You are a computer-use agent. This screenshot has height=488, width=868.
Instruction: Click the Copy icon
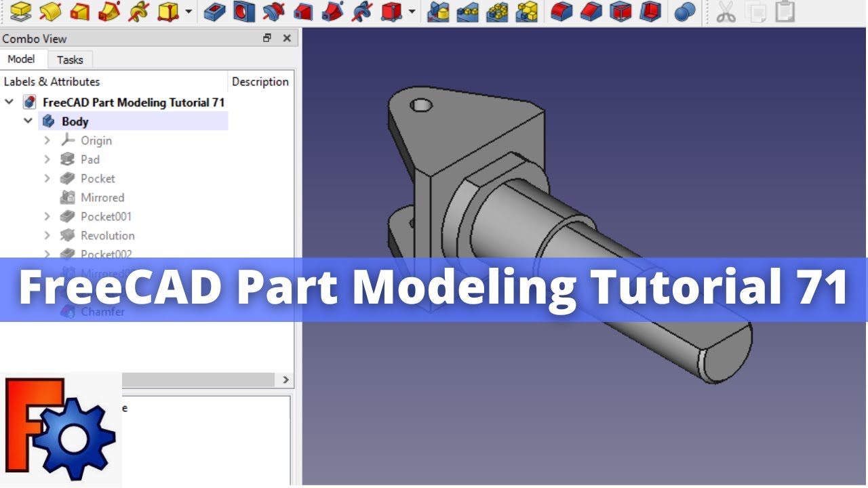755,11
